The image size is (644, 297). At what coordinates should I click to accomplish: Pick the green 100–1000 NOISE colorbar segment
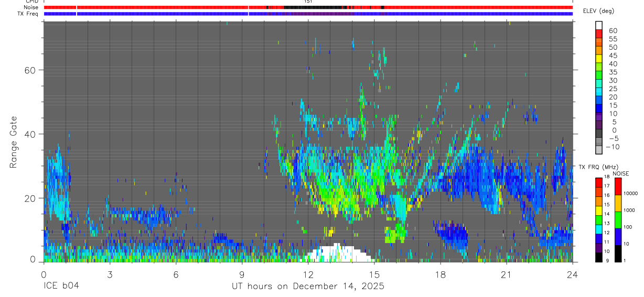tap(618, 220)
